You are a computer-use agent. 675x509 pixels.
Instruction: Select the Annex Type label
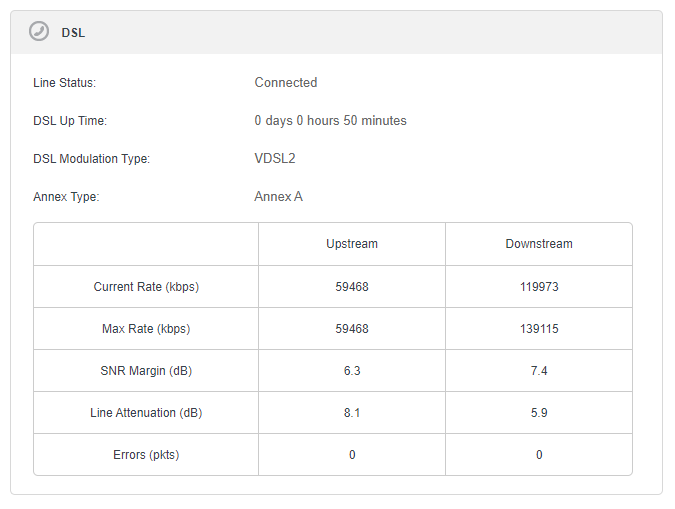pos(66,197)
